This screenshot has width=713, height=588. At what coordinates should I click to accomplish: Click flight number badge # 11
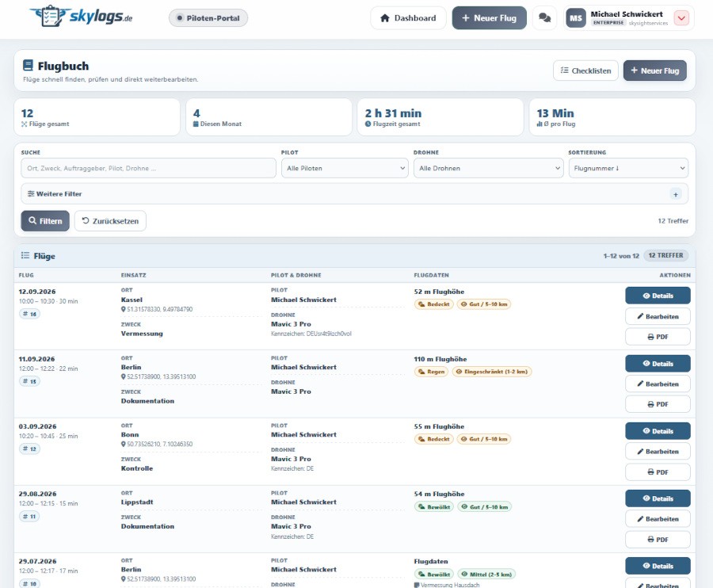(x=29, y=516)
